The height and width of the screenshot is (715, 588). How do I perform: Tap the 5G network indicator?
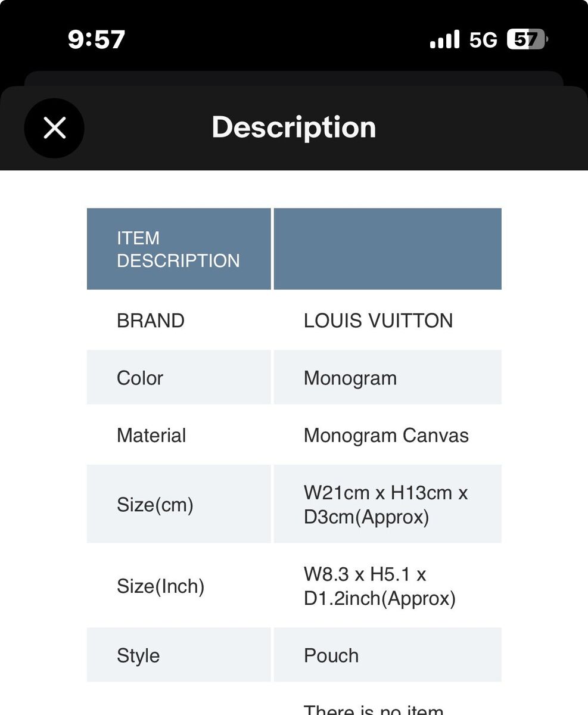click(483, 40)
